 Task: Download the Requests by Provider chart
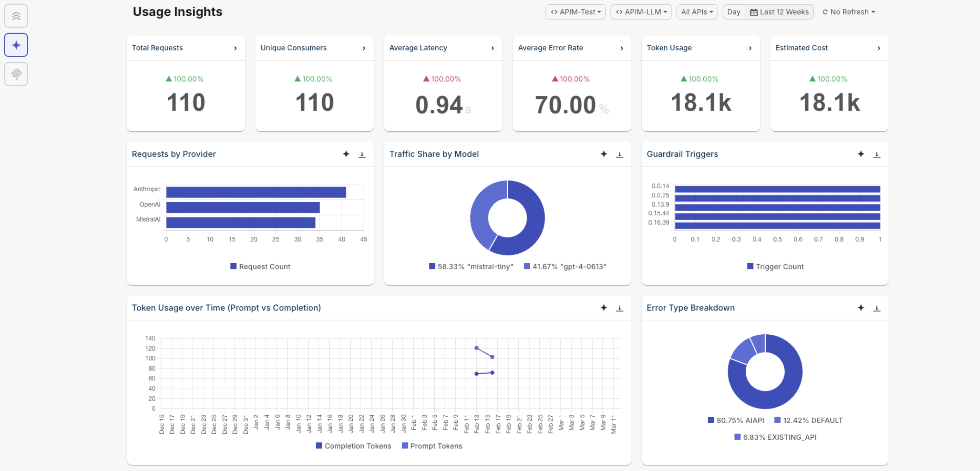[362, 154]
